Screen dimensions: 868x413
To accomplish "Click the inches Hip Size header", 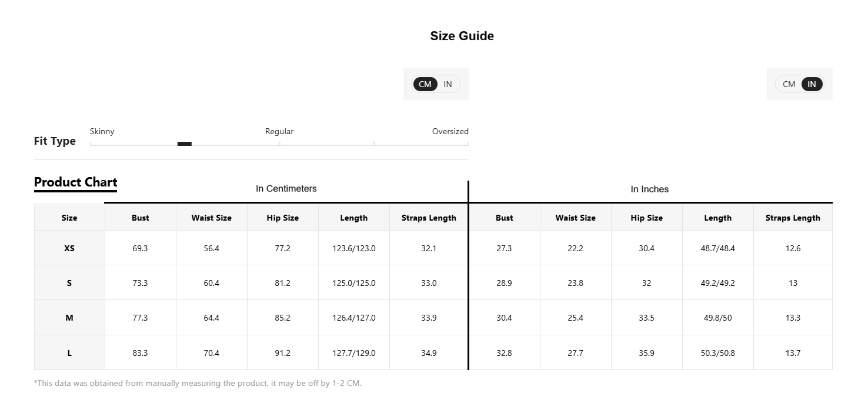I will coord(647,218).
